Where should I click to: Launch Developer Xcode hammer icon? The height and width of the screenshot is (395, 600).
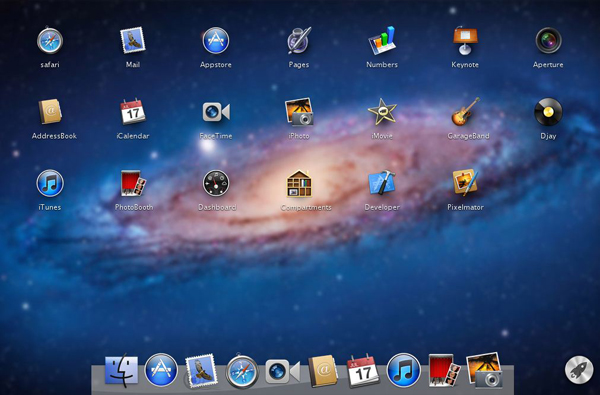tap(382, 183)
